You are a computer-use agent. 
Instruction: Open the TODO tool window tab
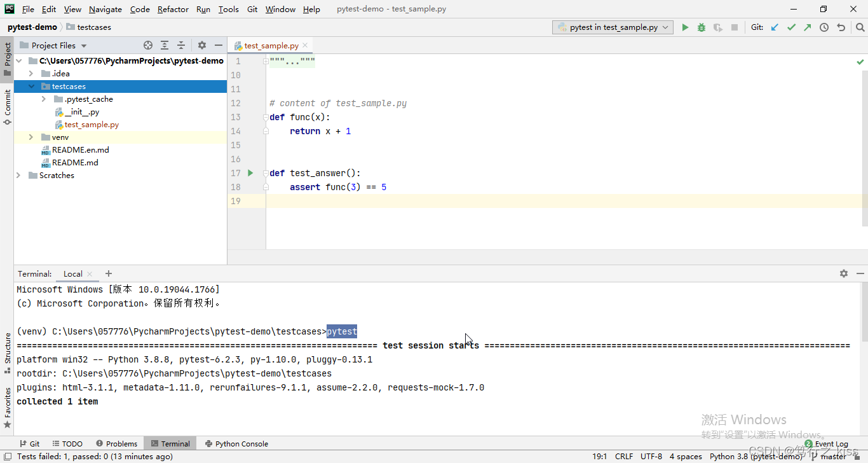tap(67, 443)
